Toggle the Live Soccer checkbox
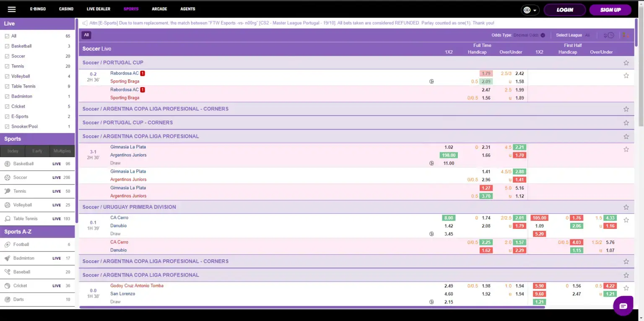This screenshot has width=644, height=321. pos(7,56)
